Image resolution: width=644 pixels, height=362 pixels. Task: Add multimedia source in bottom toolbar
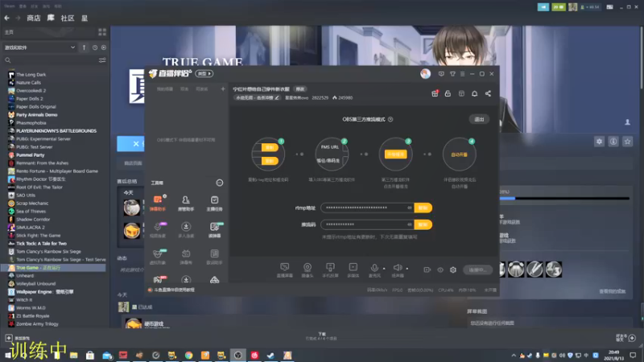[x=353, y=269]
